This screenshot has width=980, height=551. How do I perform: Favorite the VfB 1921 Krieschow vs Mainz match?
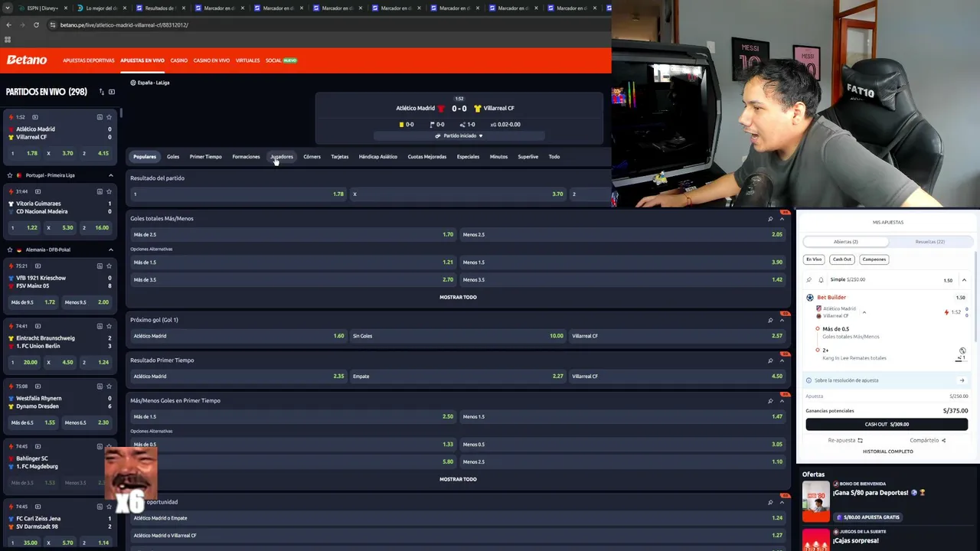click(x=109, y=266)
